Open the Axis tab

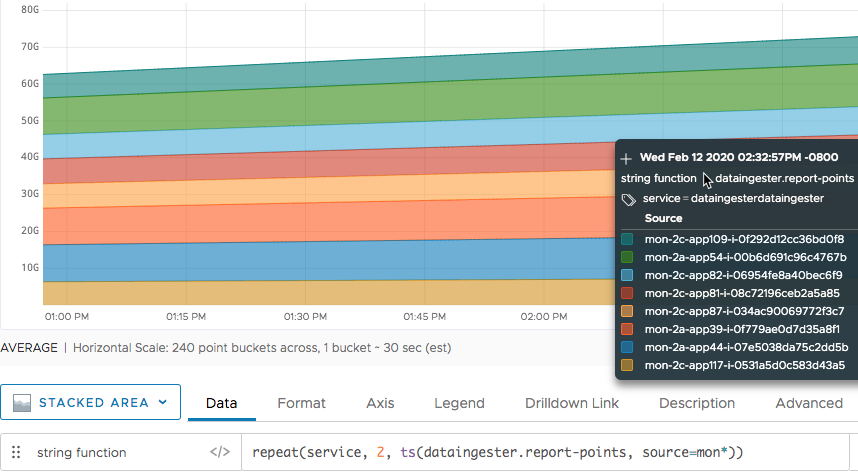click(380, 403)
